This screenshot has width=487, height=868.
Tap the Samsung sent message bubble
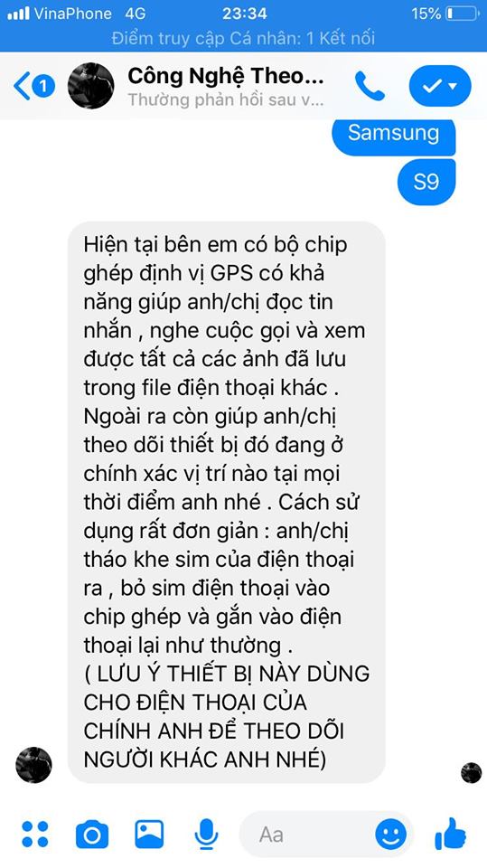coord(393,135)
